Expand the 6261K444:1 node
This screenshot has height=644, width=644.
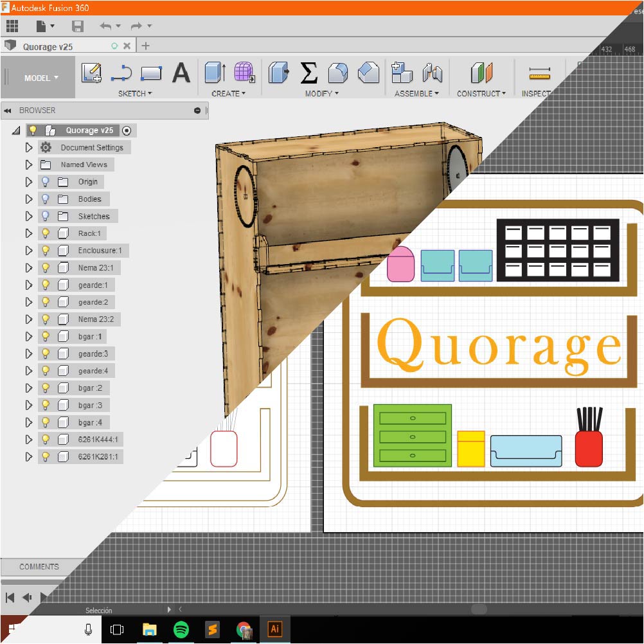click(x=29, y=440)
